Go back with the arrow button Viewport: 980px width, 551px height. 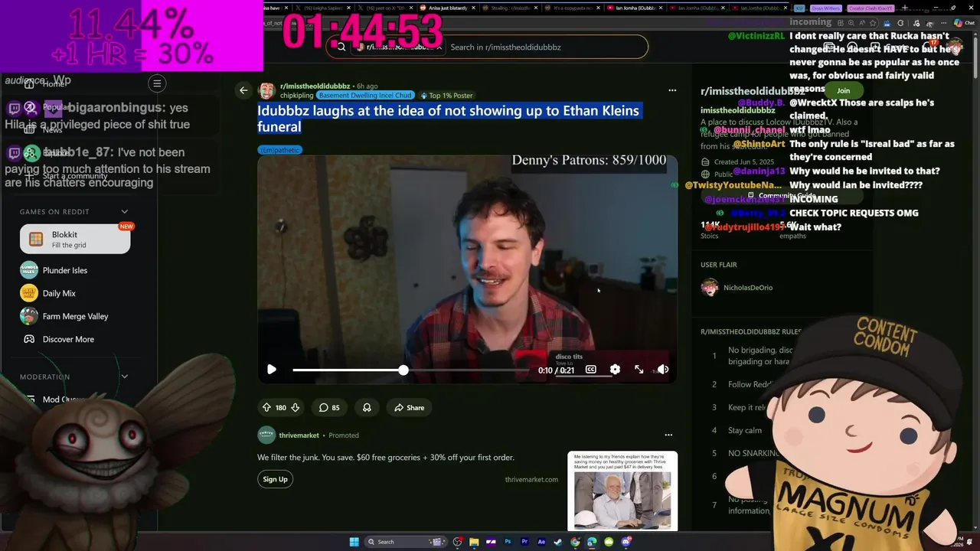pyautogui.click(x=243, y=90)
